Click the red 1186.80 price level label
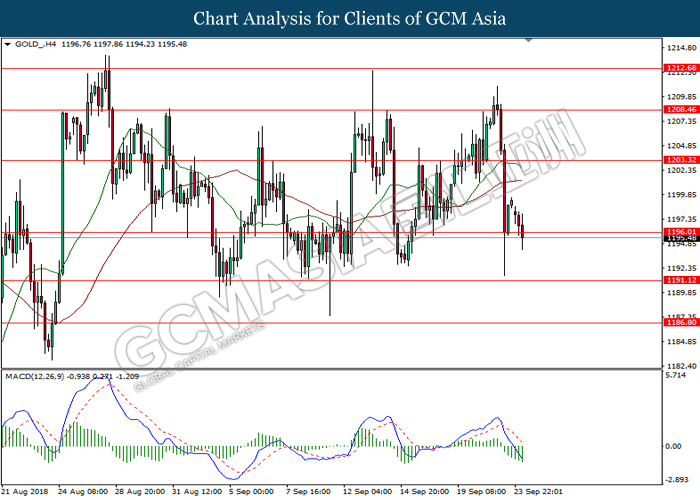Image resolution: width=700 pixels, height=500 pixels. pyautogui.click(x=682, y=322)
